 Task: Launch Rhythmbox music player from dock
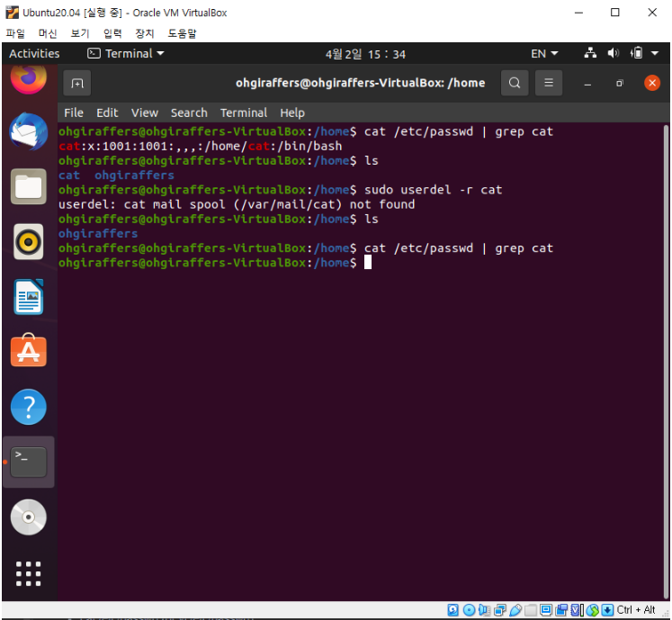[x=28, y=242]
